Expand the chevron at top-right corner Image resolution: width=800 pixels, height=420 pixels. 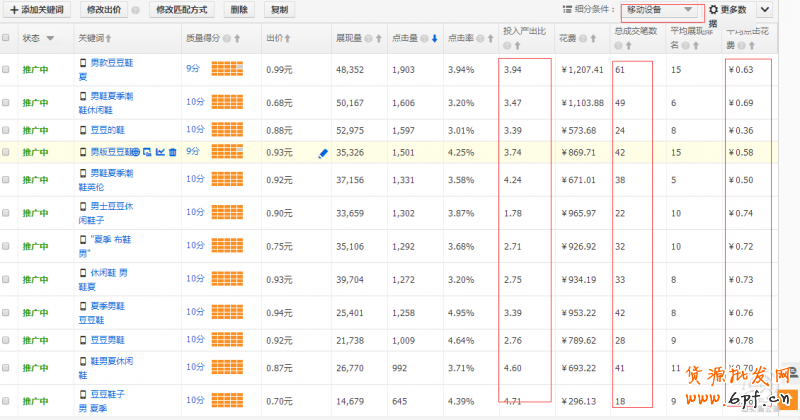764,9
